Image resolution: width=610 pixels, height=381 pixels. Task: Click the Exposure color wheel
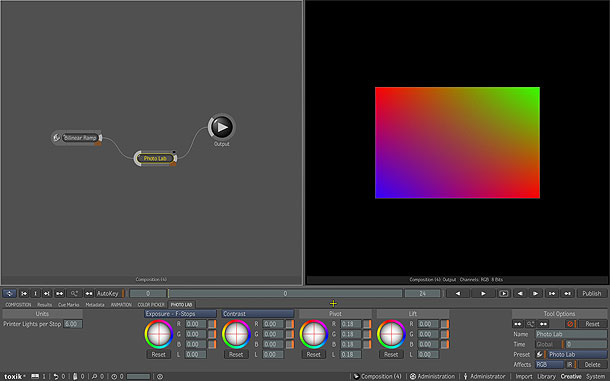pyautogui.click(x=159, y=334)
